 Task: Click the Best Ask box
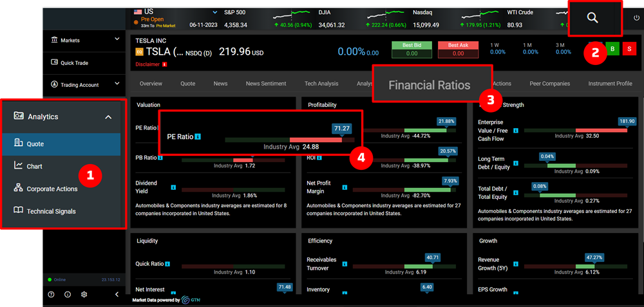(459, 50)
